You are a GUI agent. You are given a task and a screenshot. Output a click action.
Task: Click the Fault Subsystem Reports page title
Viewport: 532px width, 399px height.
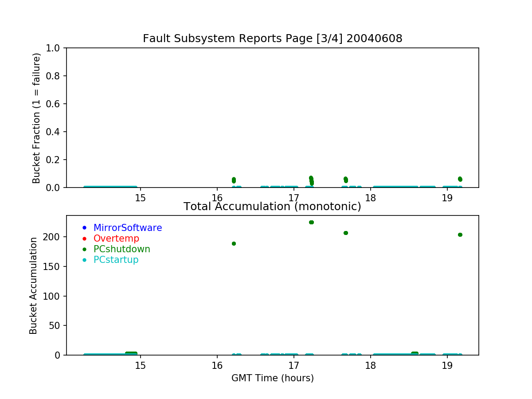coord(272,39)
